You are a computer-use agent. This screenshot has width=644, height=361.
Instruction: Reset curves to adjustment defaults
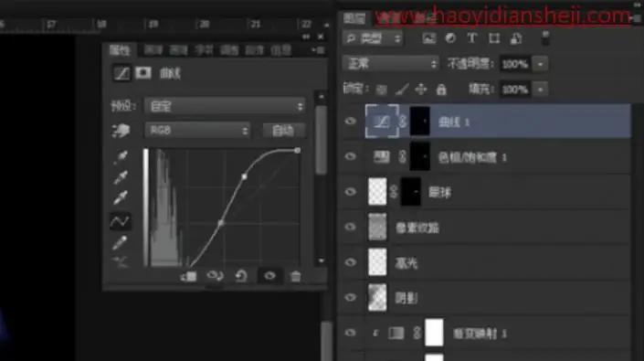[x=241, y=276]
